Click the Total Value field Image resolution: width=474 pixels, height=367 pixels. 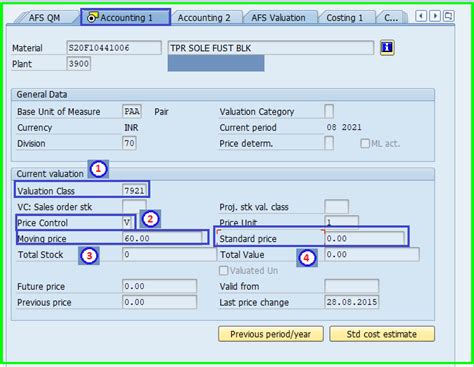pos(372,254)
